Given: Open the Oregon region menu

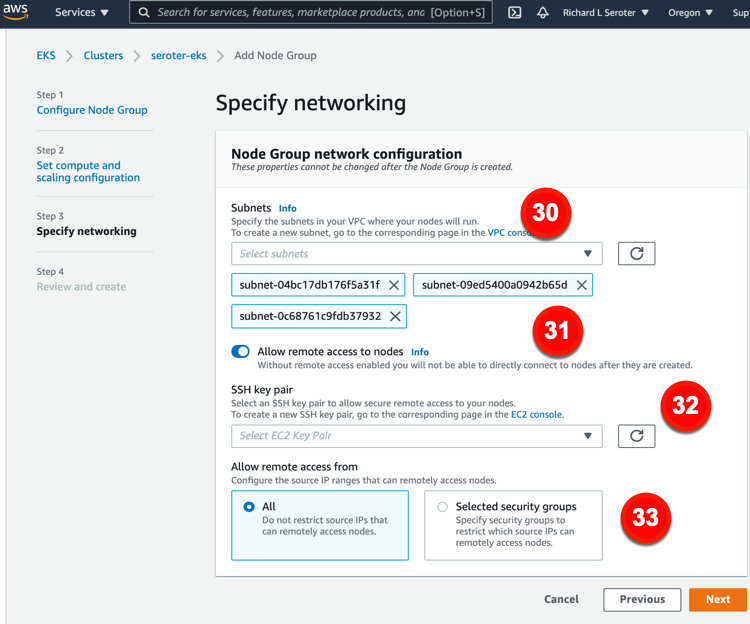Looking at the screenshot, I should pyautogui.click(x=690, y=13).
